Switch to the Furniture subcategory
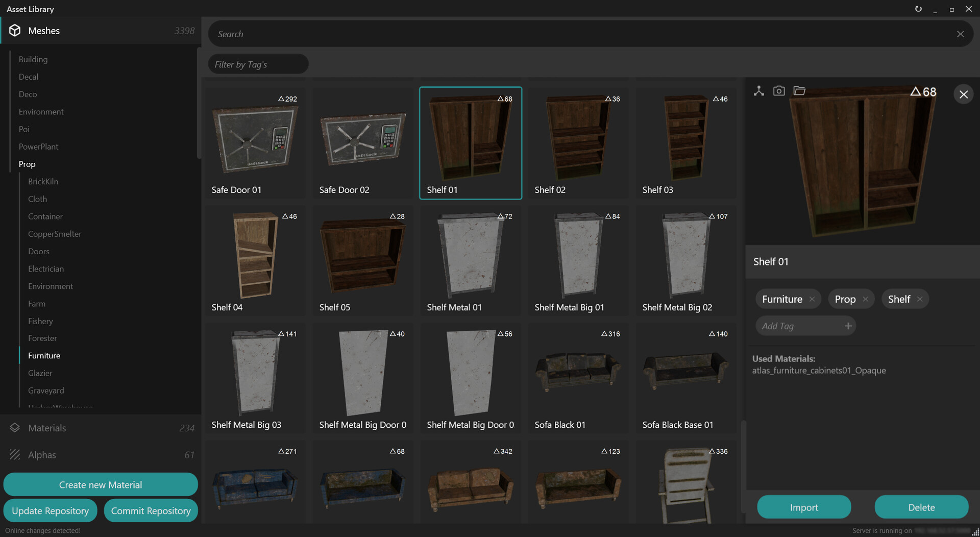The image size is (980, 537). tap(44, 355)
